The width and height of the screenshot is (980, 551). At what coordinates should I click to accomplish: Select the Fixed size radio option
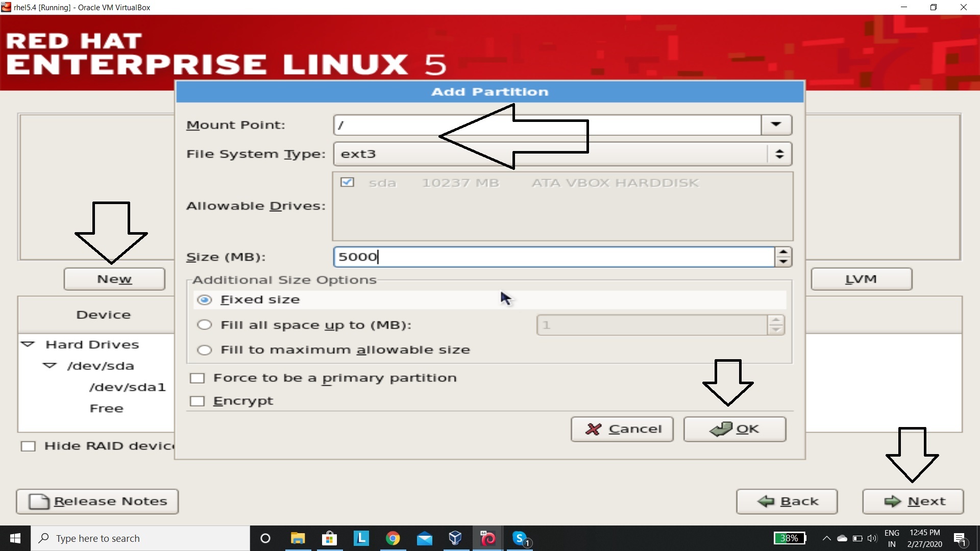pyautogui.click(x=205, y=300)
